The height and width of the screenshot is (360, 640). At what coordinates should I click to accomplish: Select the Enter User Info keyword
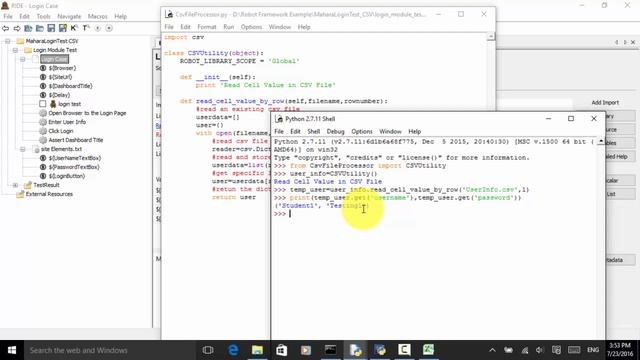(x=67, y=122)
